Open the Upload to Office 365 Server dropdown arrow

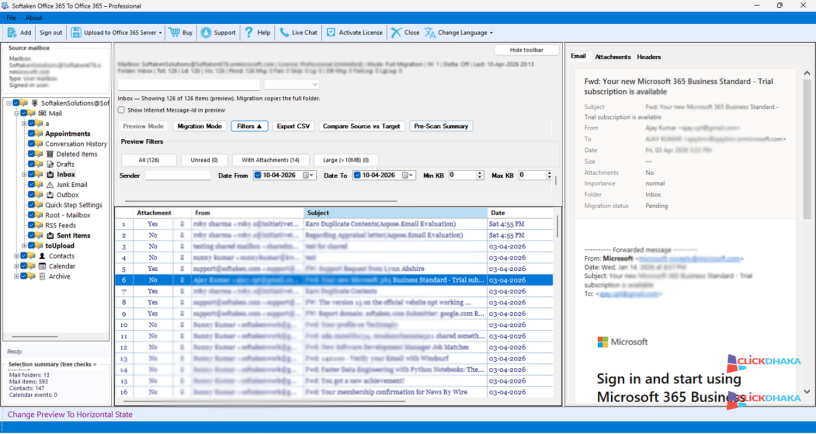click(160, 33)
